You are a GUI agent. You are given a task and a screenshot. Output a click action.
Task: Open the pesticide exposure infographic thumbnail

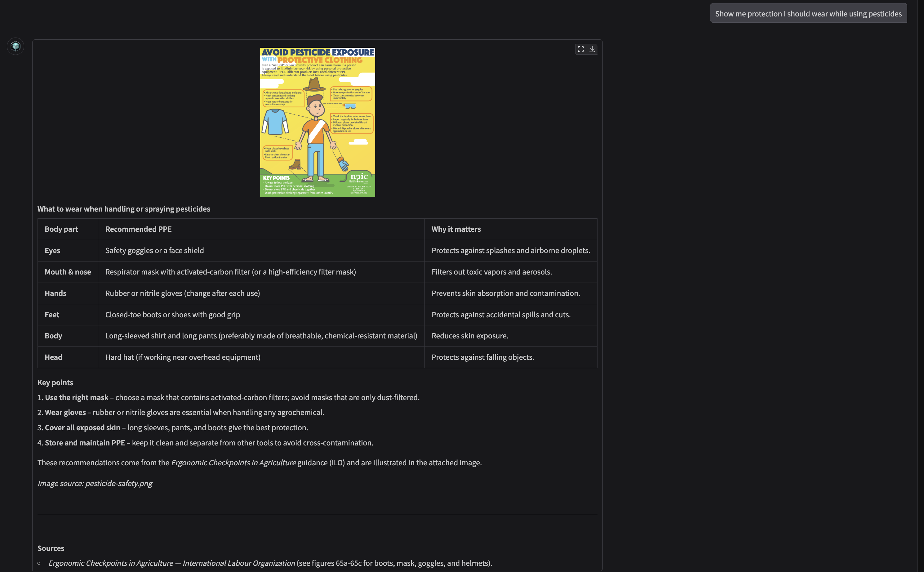click(317, 122)
